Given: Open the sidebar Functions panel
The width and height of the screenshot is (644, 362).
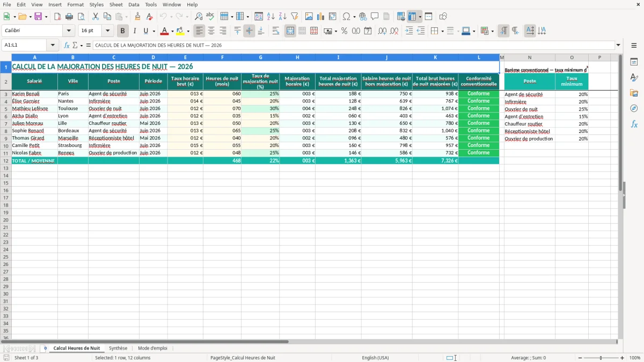Looking at the screenshot, I should pos(634,124).
